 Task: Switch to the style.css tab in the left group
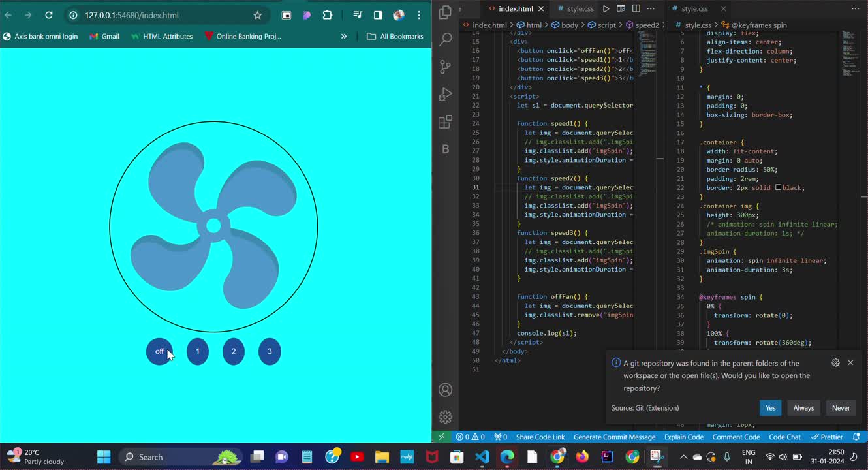tap(575, 8)
